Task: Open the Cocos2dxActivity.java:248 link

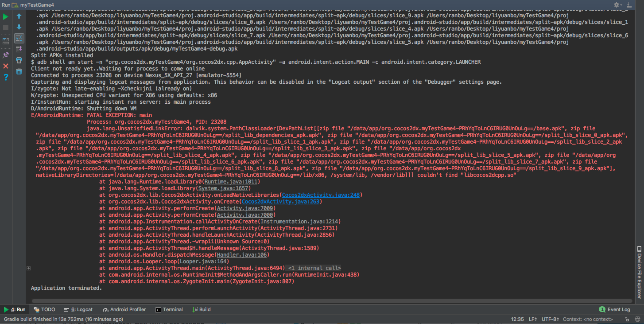Action: pyautogui.click(x=321, y=195)
